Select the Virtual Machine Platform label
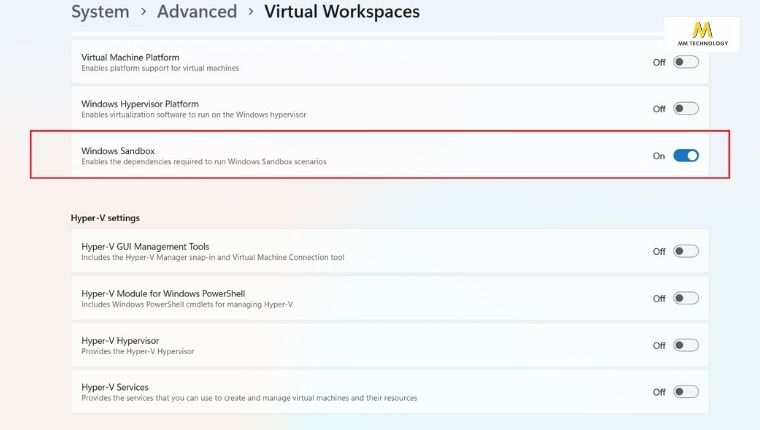The image size is (760, 430). 130,57
